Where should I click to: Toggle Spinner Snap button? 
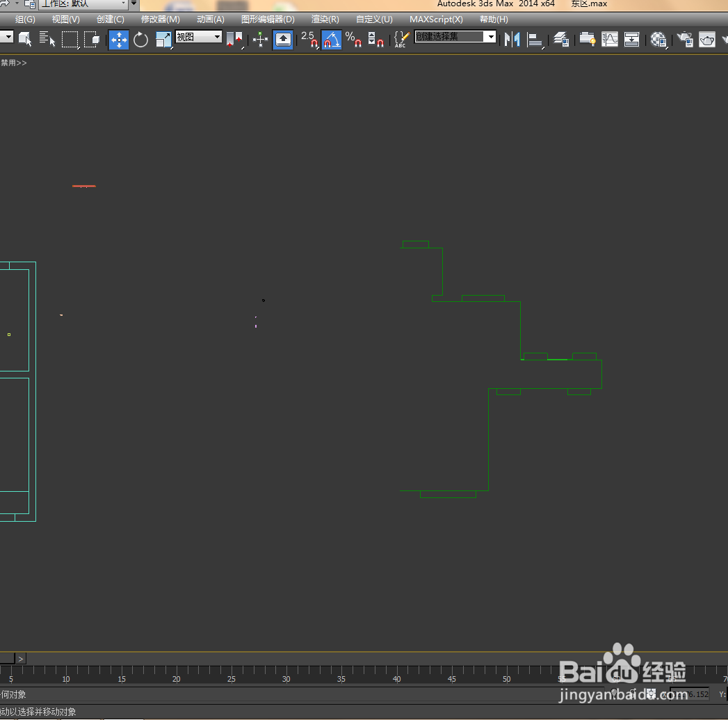tap(375, 40)
